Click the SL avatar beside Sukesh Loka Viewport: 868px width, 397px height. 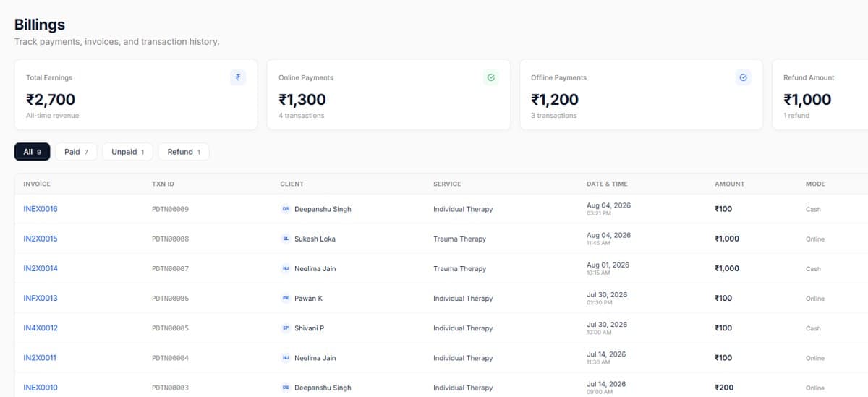pyautogui.click(x=286, y=239)
